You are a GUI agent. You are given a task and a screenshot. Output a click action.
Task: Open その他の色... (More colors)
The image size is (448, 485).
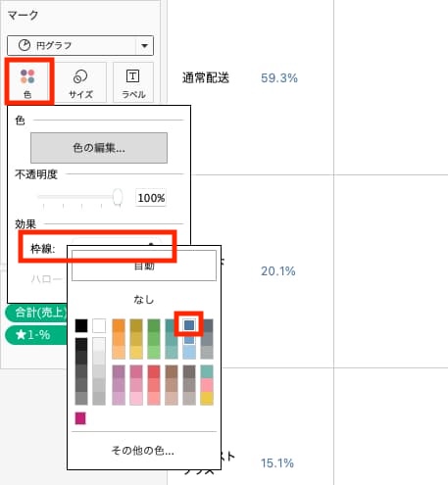tap(142, 451)
